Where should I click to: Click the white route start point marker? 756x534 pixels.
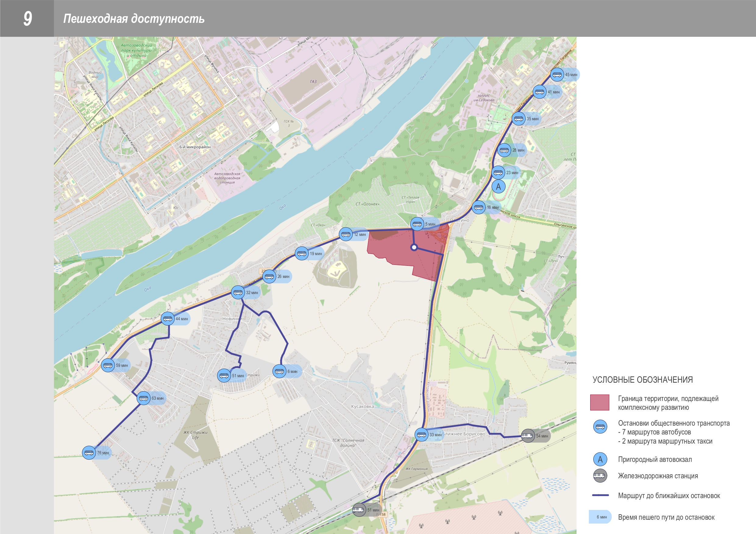(x=414, y=247)
